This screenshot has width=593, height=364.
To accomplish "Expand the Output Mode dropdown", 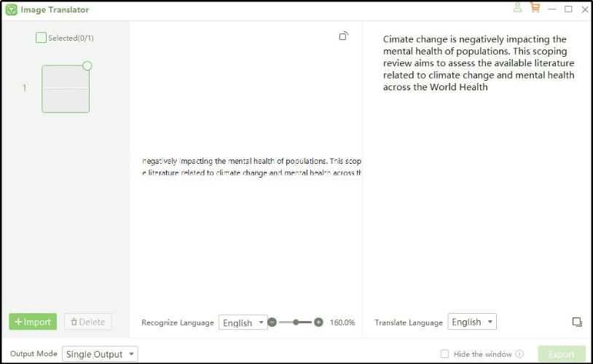I will pyautogui.click(x=100, y=355).
